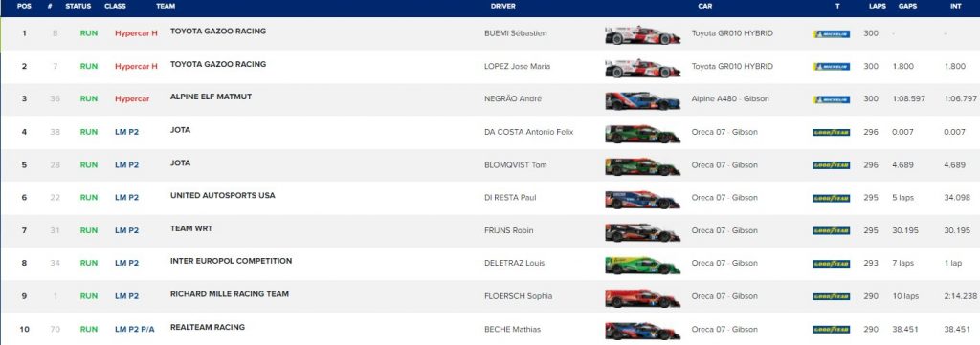Click the United Autosports car icon for DI RESTA
This screenshot has height=345, width=980.
coord(642,200)
